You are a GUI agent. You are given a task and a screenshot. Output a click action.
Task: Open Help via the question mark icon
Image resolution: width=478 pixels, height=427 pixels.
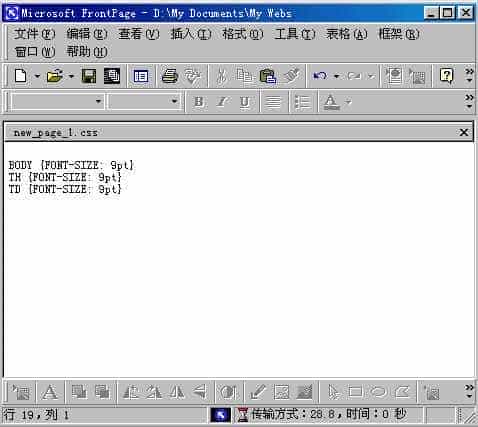click(x=446, y=76)
